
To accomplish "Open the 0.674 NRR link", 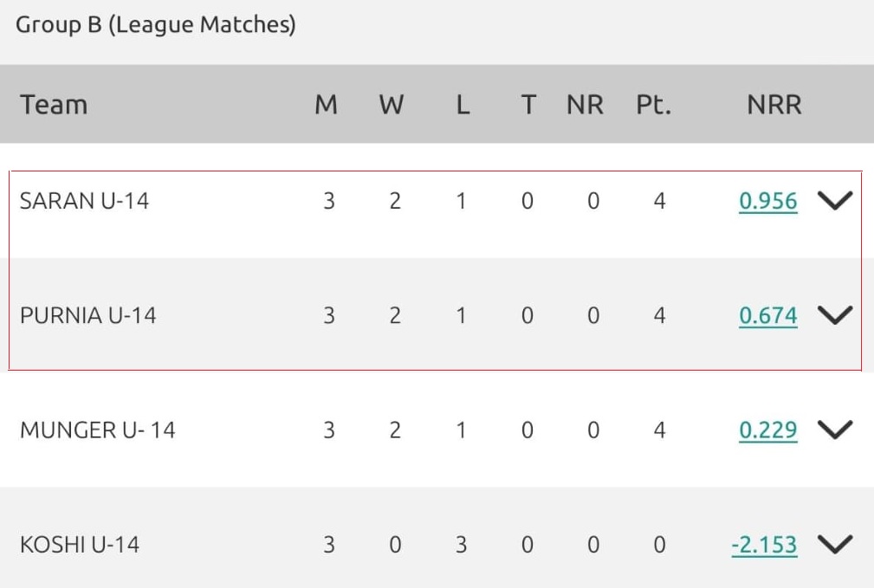I will (767, 315).
